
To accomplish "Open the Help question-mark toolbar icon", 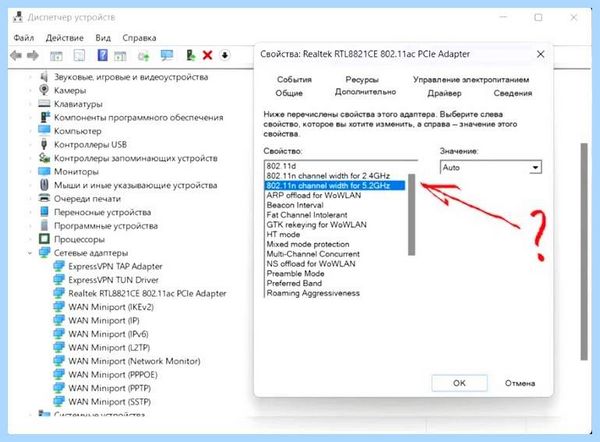I will tap(102, 55).
